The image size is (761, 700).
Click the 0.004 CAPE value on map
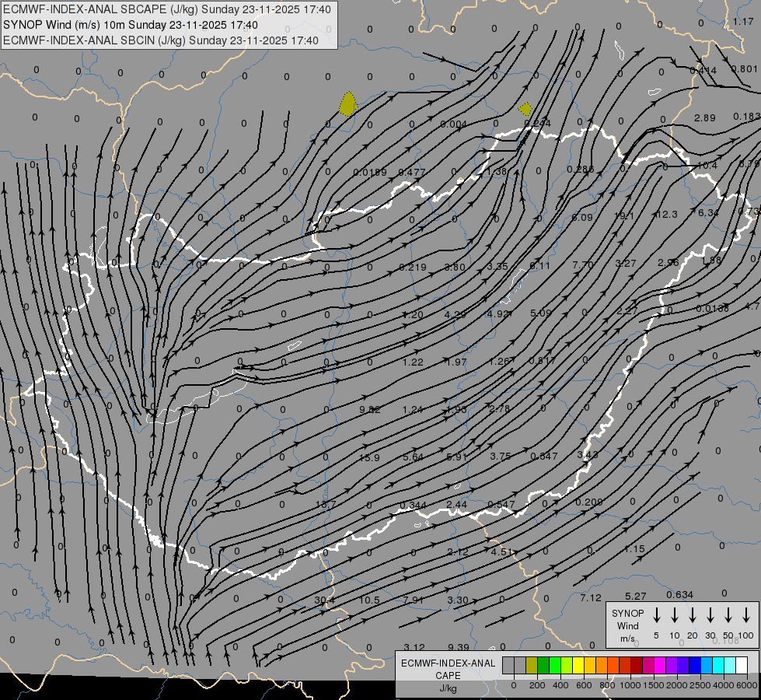click(x=453, y=124)
